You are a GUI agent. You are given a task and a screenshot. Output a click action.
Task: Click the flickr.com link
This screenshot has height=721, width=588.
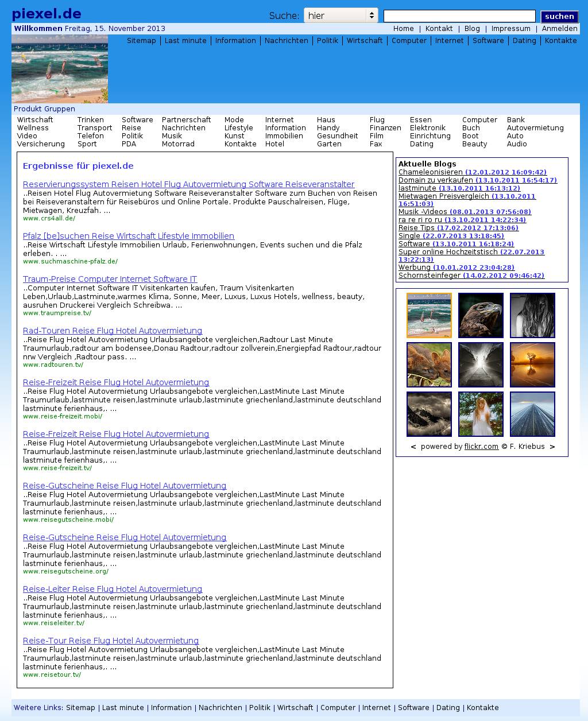click(x=481, y=447)
